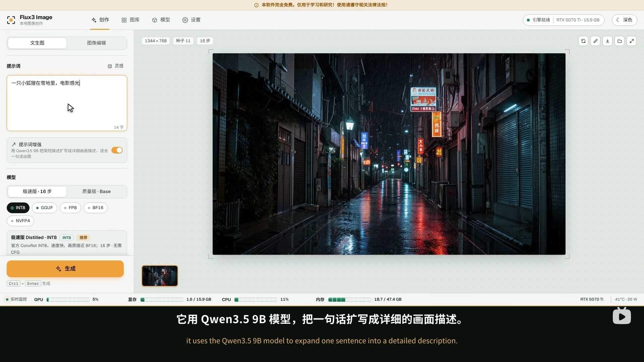The height and width of the screenshot is (362, 644).
Task: Click into the prompt text box
Action: point(67,103)
